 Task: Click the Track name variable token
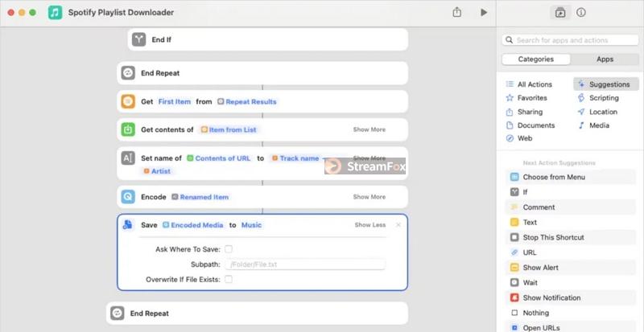point(295,158)
